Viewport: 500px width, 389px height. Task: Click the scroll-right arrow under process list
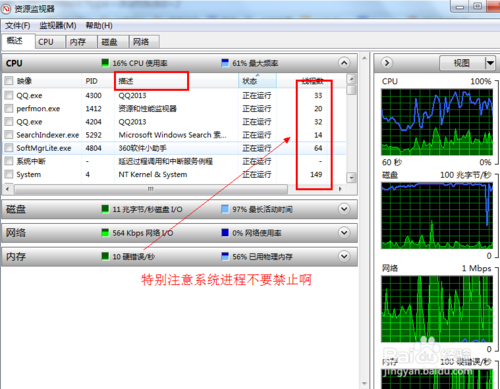click(340, 189)
